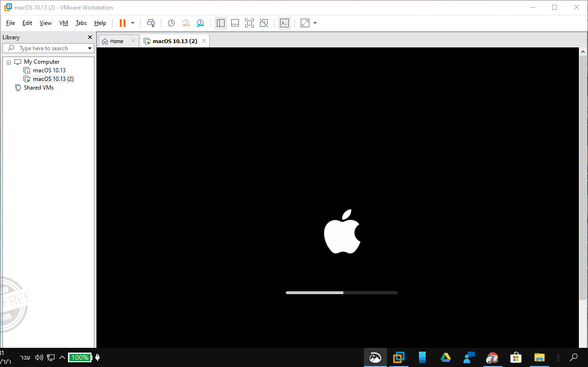The image size is (588, 367).
Task: Select macOS 10.13 (2) in the library
Action: (53, 79)
